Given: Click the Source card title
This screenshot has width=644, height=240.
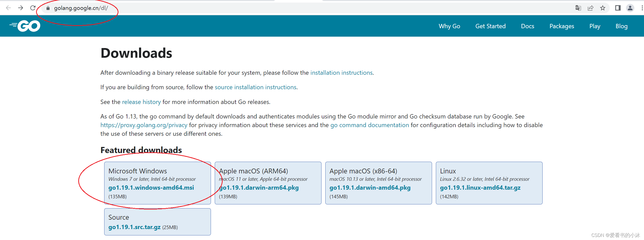Looking at the screenshot, I should tap(119, 217).
